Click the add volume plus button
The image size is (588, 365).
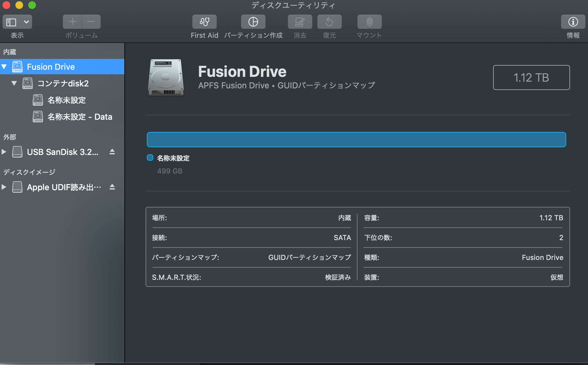pyautogui.click(x=72, y=22)
